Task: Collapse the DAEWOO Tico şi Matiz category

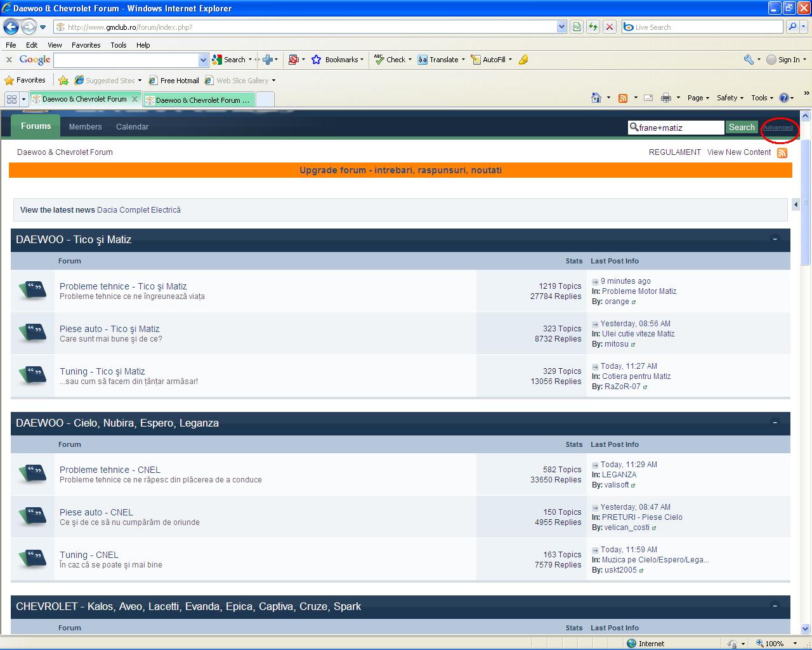Action: 775,239
